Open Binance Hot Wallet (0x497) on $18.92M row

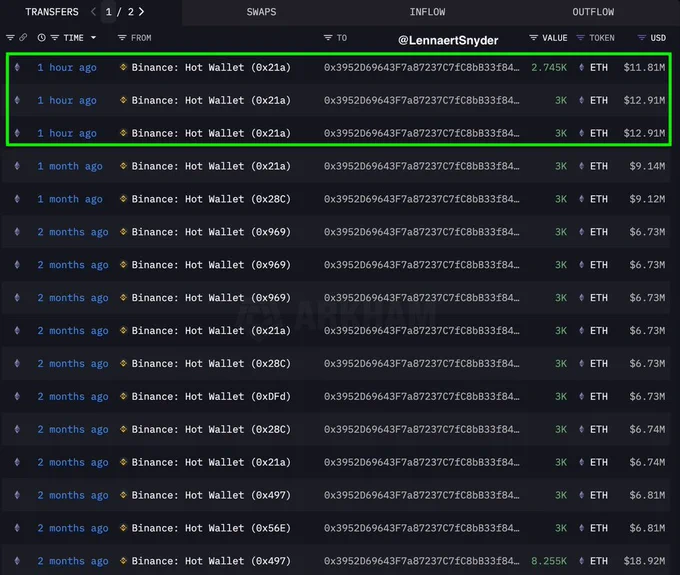(211, 561)
